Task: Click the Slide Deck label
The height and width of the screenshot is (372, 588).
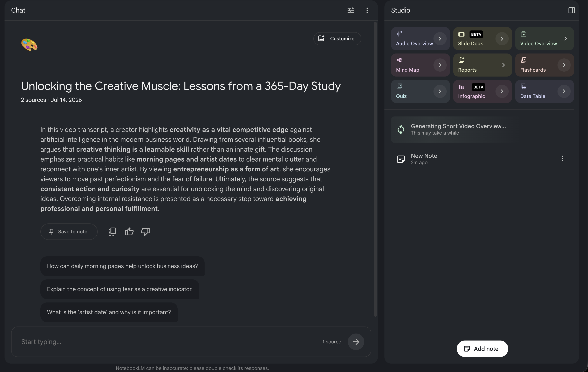Action: [x=470, y=43]
